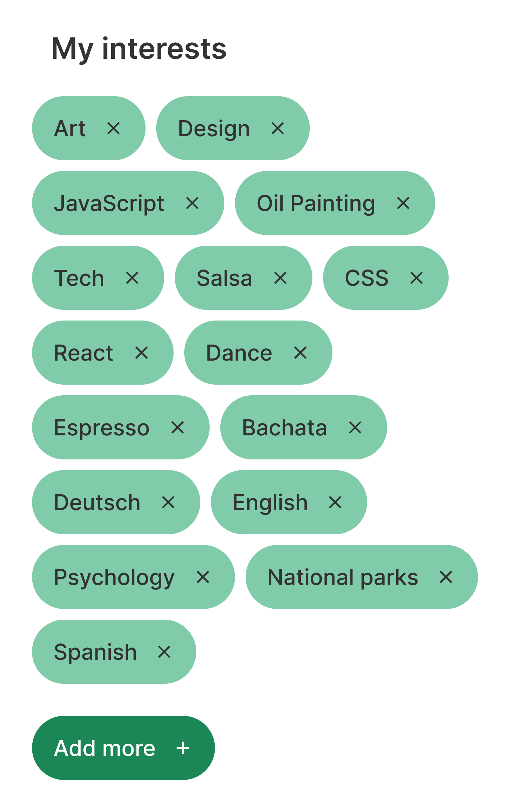Remove the Dance tag
Screen dimensions: 510x812
[x=300, y=353]
